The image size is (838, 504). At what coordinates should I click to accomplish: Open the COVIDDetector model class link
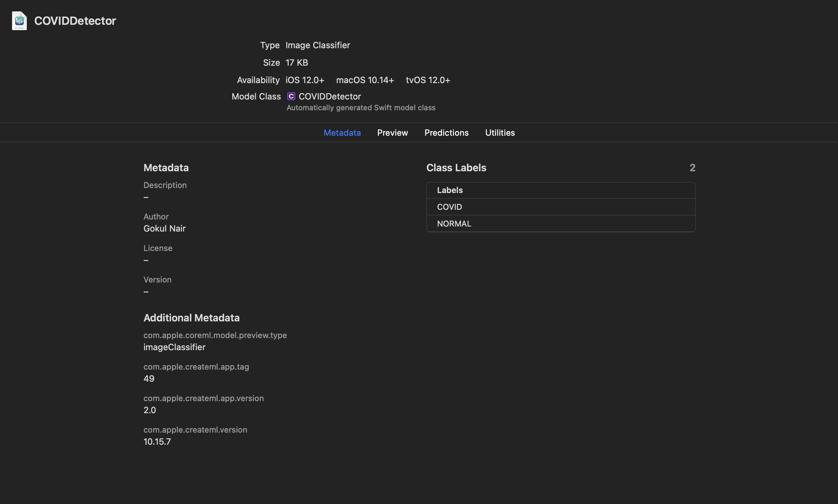330,97
